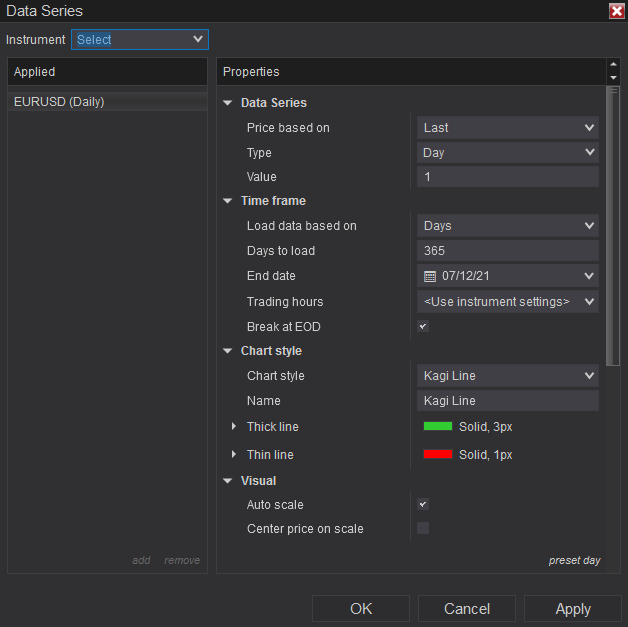Open the Price based on dropdown
Viewport: 628px width, 627px height.
tap(507, 128)
